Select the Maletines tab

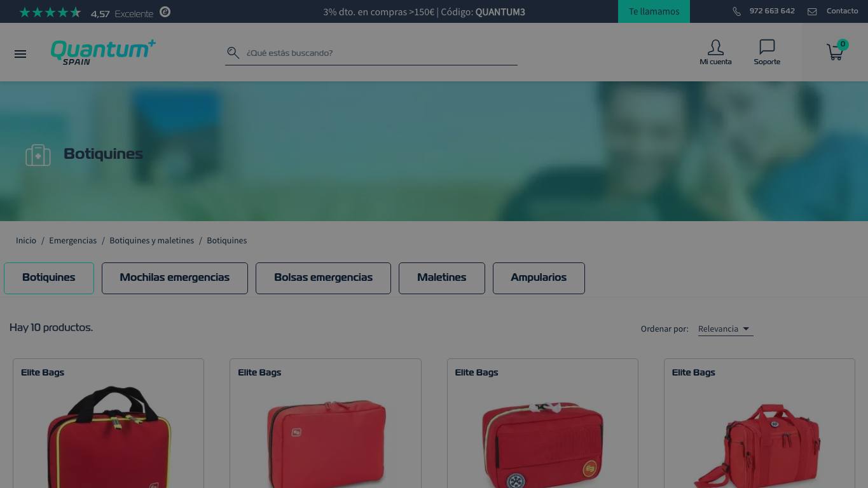(442, 278)
